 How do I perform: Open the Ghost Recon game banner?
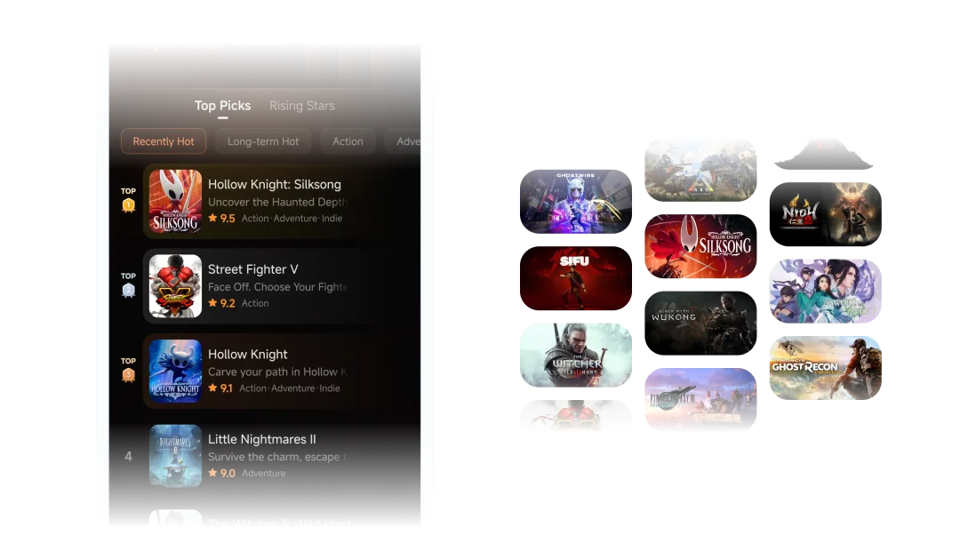pyautogui.click(x=825, y=368)
